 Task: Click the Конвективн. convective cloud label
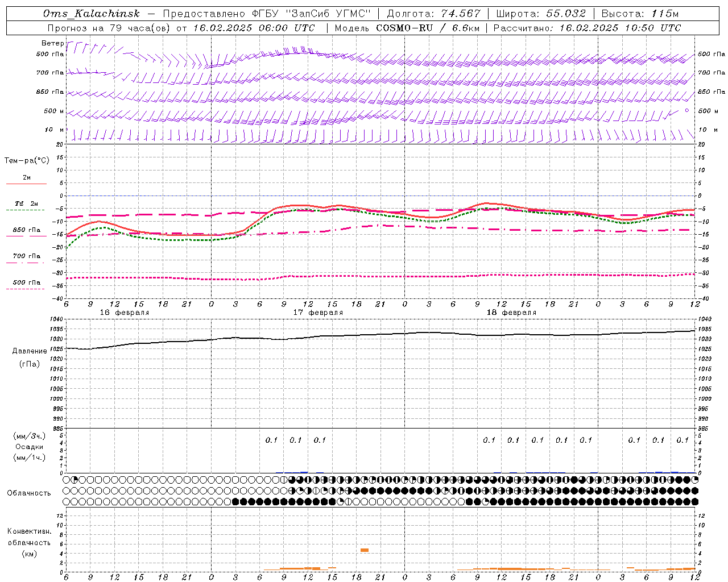(29, 531)
